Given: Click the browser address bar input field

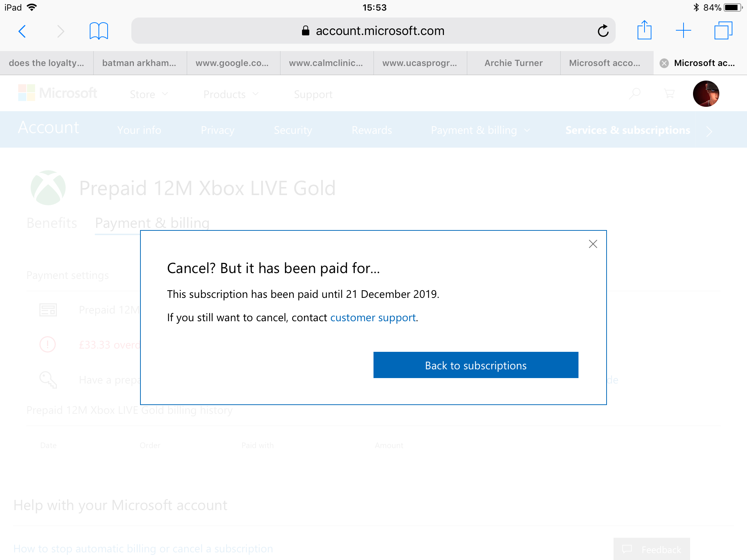Looking at the screenshot, I should pyautogui.click(x=373, y=30).
